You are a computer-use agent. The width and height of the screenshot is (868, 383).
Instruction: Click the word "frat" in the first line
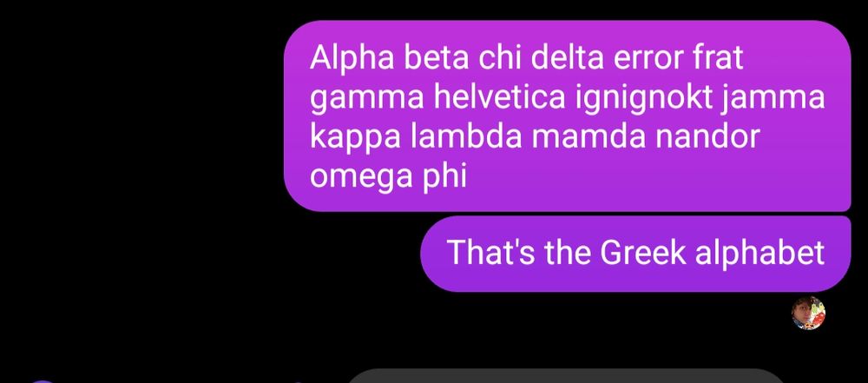(x=718, y=58)
